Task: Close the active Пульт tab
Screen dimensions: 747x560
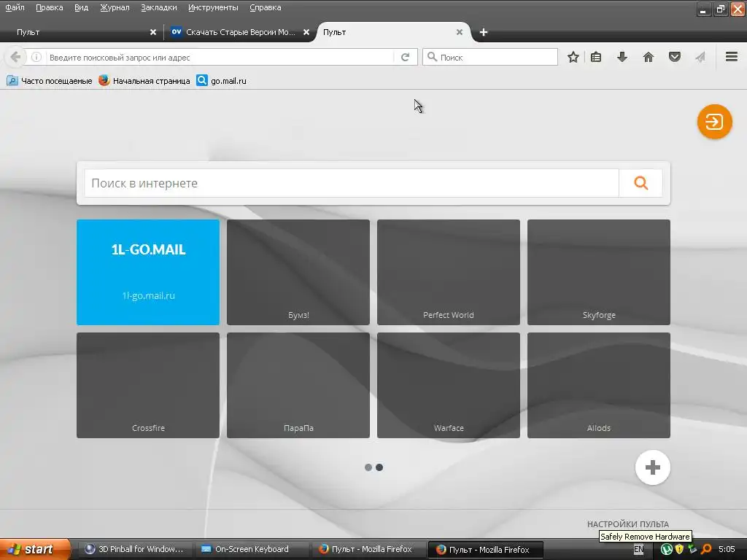Action: (460, 32)
